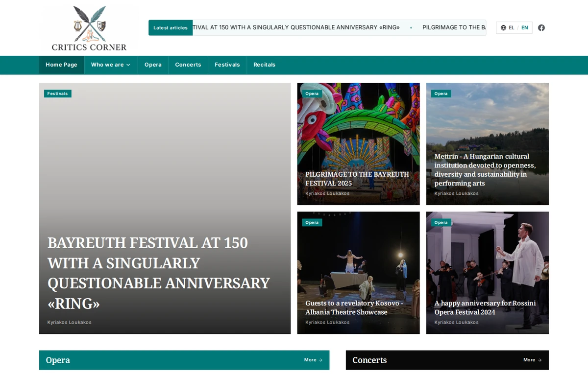
Task: Click the Bayreuth anniversary Ring headline in ticker
Action: click(x=296, y=27)
